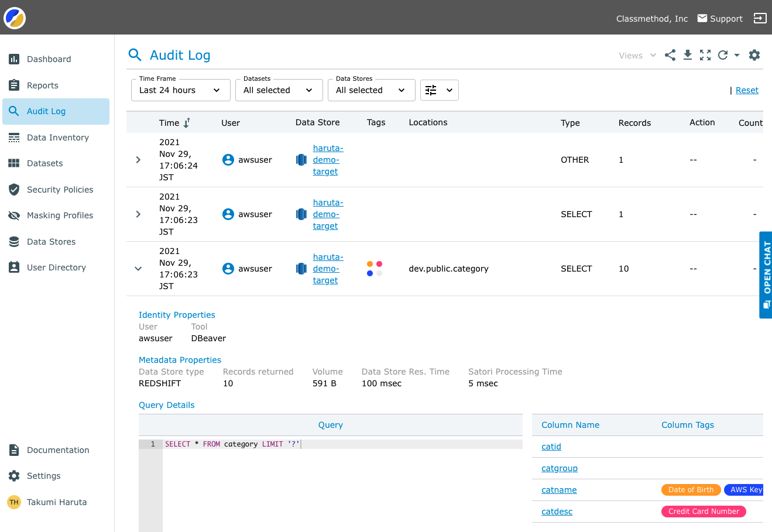Open Dashboard from the sidebar

click(x=49, y=59)
